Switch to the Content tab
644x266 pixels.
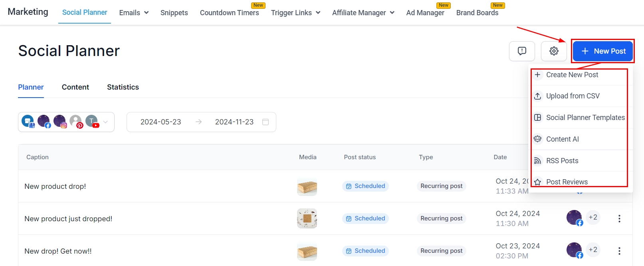(x=75, y=87)
